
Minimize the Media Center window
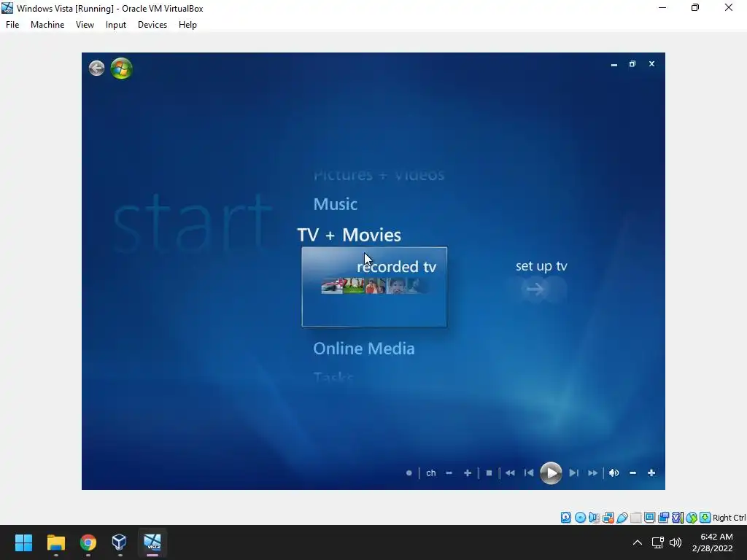click(614, 64)
